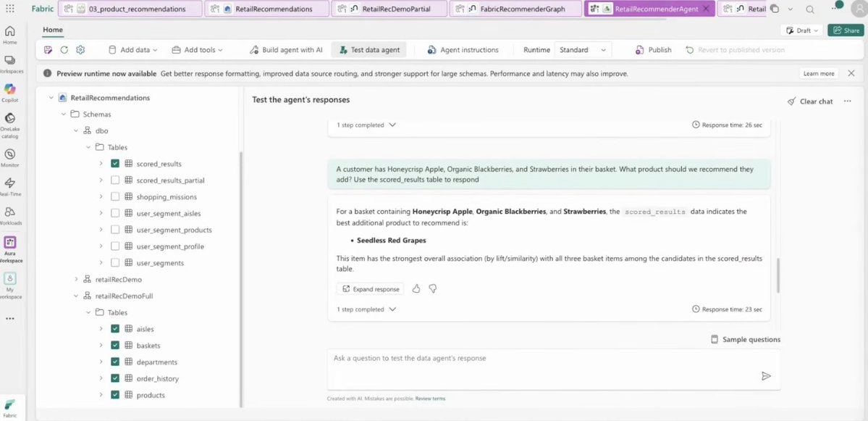Screen dimensions: 868x421
Task: Switch to 03_product_recommendations tab
Action: (x=130, y=9)
